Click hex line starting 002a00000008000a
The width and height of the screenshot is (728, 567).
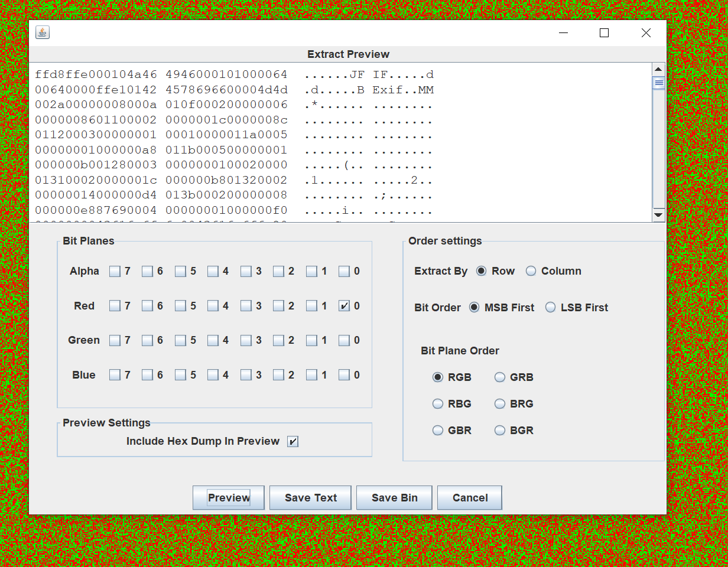click(235, 106)
